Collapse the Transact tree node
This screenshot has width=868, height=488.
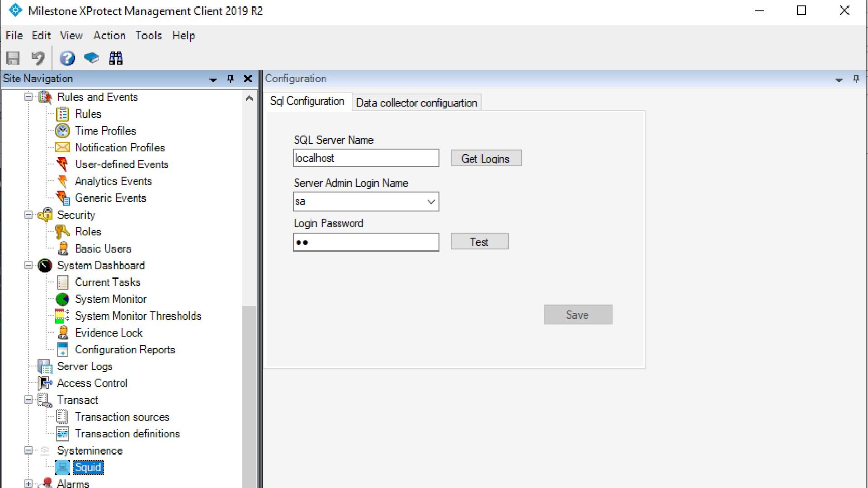pos(28,400)
